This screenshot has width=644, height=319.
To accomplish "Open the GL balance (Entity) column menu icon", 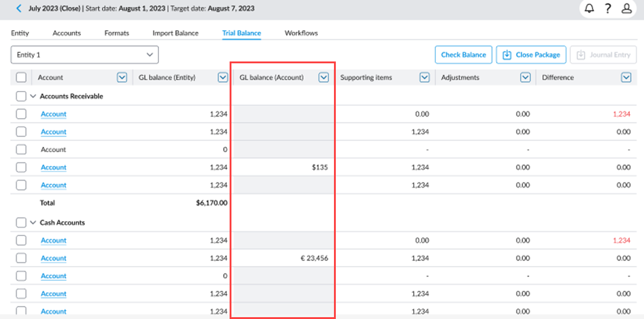I will click(223, 77).
